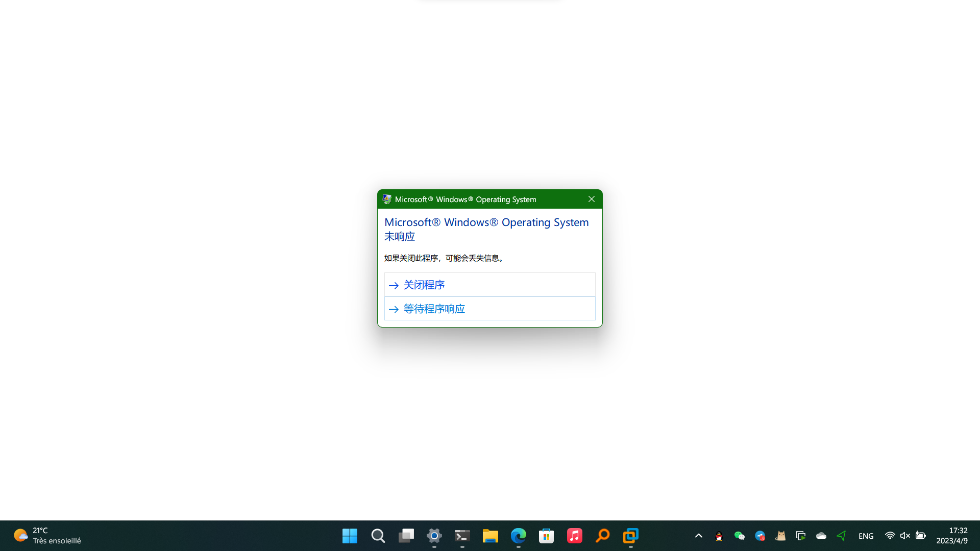Click the blue round tray icon with badge
The width and height of the screenshot is (980, 551).
760,536
